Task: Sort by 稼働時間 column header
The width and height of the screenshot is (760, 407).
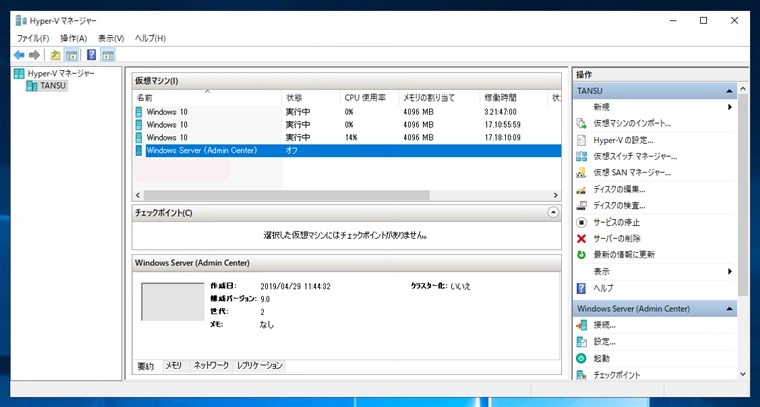Action: (x=514, y=98)
